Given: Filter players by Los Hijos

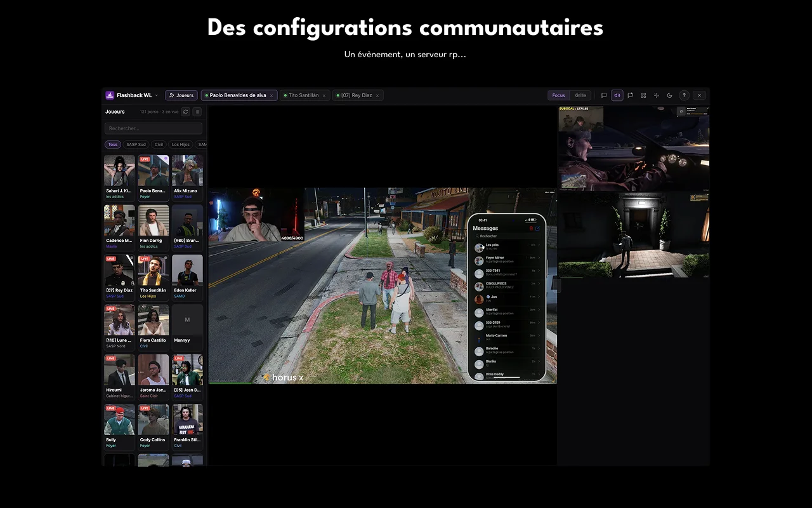Looking at the screenshot, I should 181,145.
